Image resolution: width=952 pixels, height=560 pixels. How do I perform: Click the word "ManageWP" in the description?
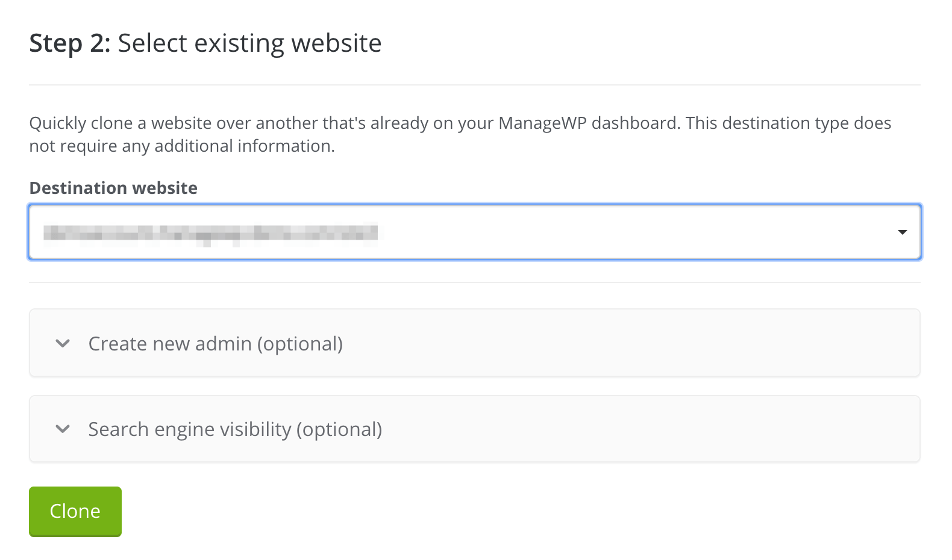[x=542, y=123]
